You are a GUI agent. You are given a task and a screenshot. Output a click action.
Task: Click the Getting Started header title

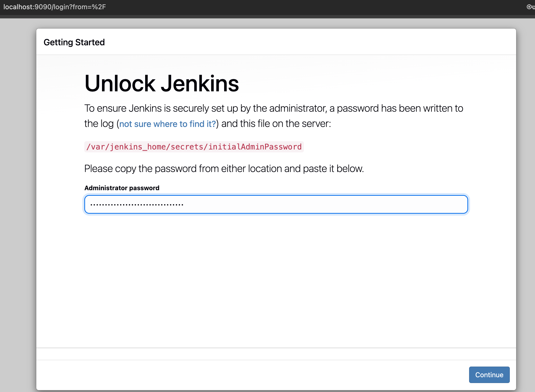point(74,42)
